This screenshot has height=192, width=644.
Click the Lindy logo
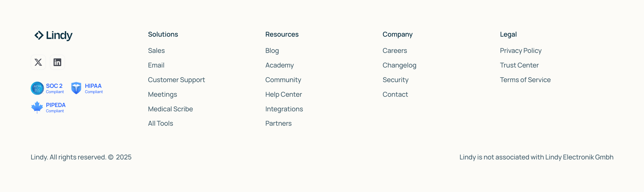pos(53,35)
